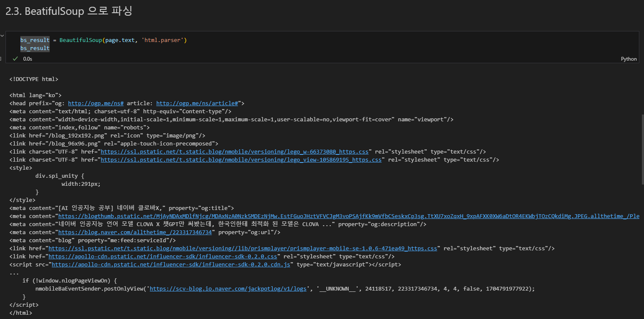The width and height of the screenshot is (644, 319).
Task: Click the closing </html> tag line
Action: [x=20, y=313]
